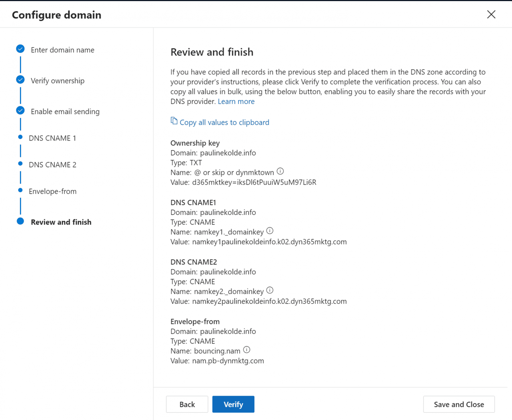Select the DNS CNAME 1 step indicator dot
Viewport: 512px width, 420px height.
(20, 137)
